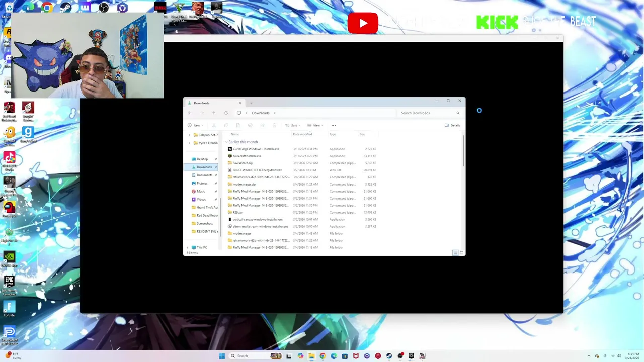Sort by Size column header

point(362,134)
